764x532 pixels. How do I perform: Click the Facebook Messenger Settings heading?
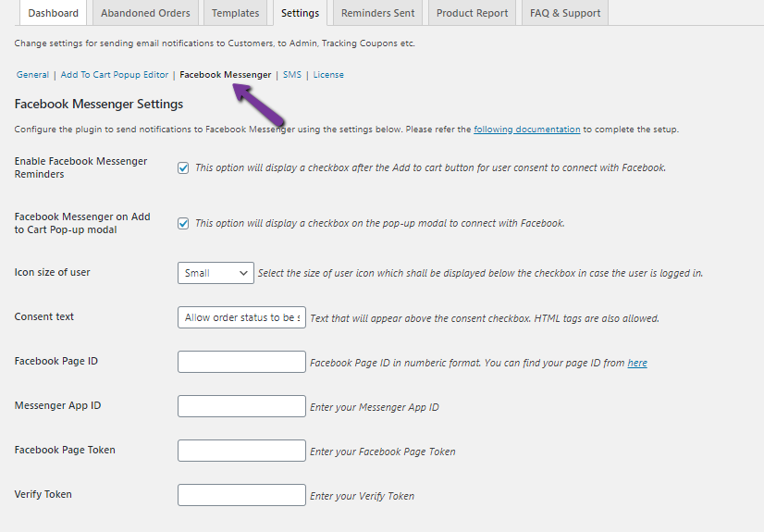click(x=99, y=104)
